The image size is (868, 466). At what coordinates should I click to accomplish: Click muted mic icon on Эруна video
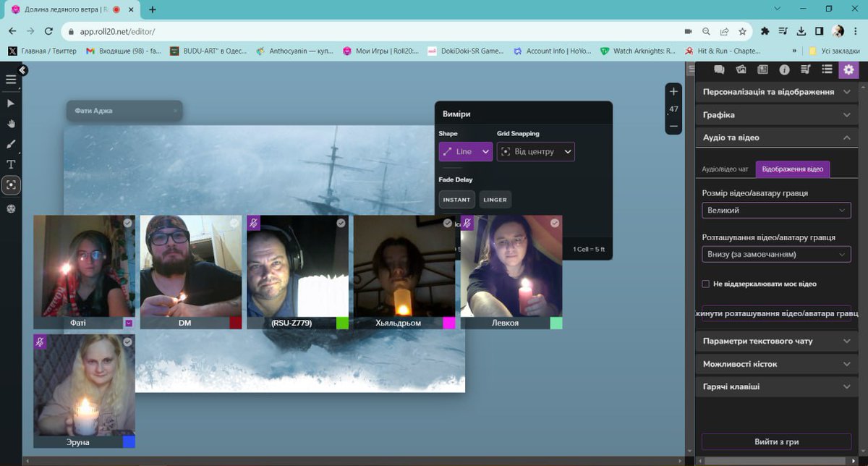point(41,342)
